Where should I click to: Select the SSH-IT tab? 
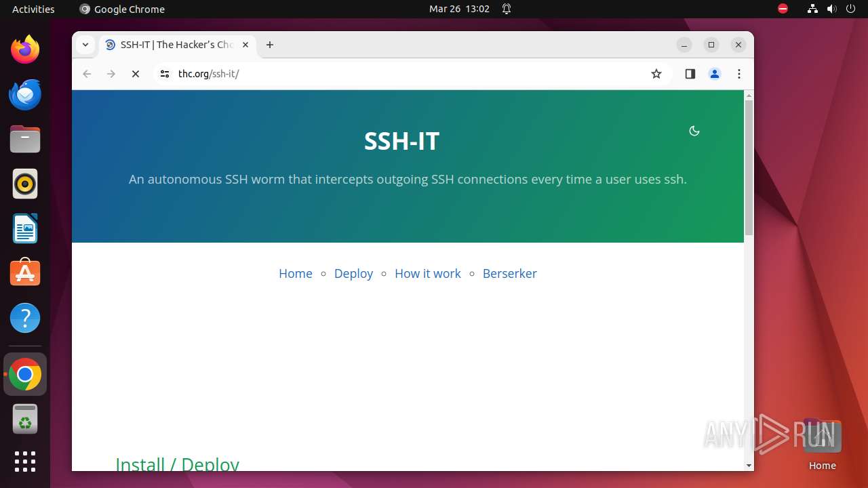(176, 45)
